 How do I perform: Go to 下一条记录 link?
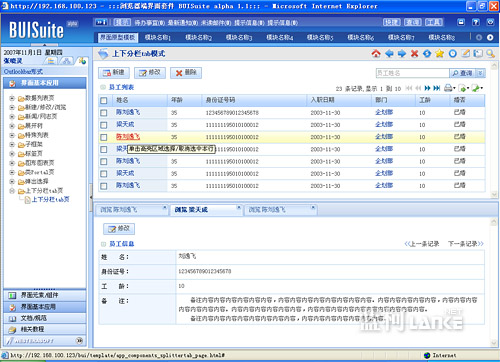pos(466,244)
